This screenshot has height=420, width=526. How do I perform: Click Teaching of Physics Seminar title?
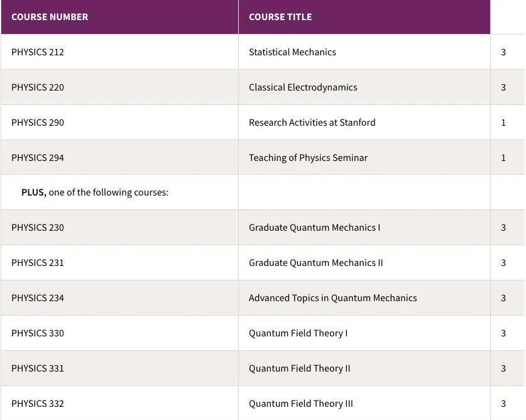click(x=308, y=158)
